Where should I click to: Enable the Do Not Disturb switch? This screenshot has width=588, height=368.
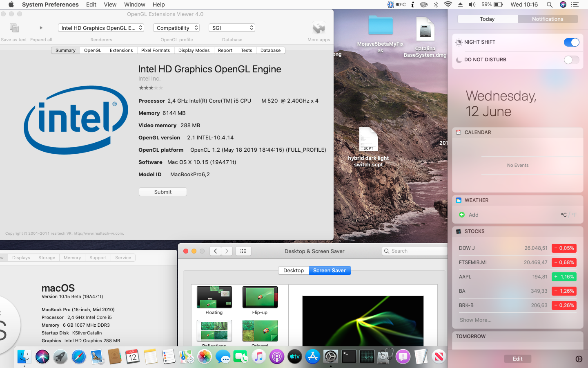pyautogui.click(x=571, y=60)
